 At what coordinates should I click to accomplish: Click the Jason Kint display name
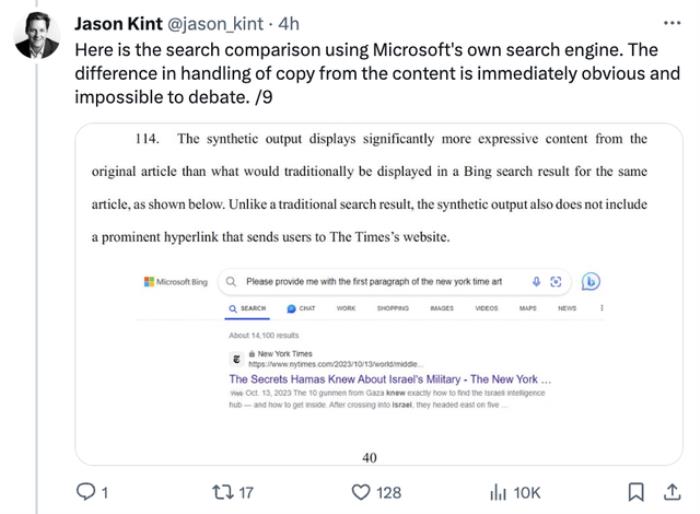pyautogui.click(x=118, y=24)
